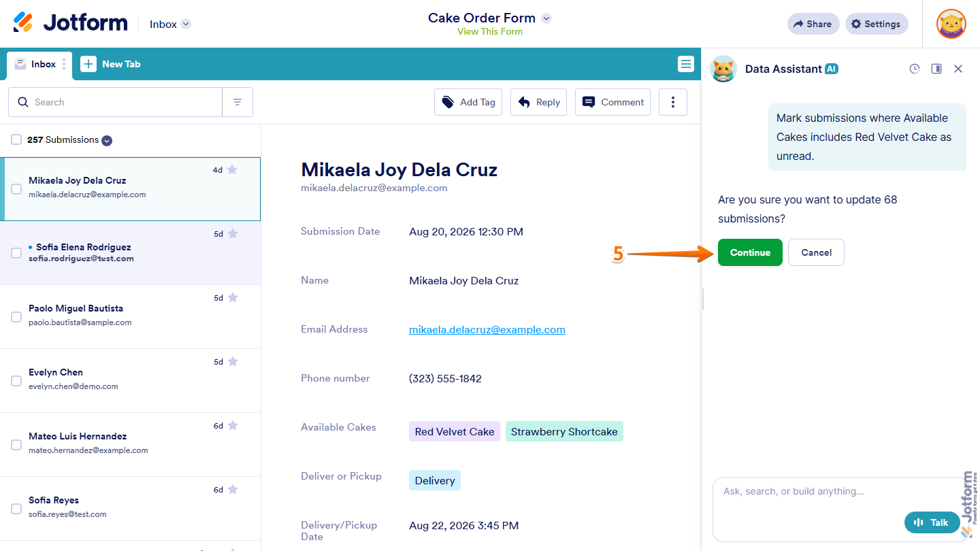Click phone number (323) 555-1842
Viewport: 980px width, 551px height.
445,378
